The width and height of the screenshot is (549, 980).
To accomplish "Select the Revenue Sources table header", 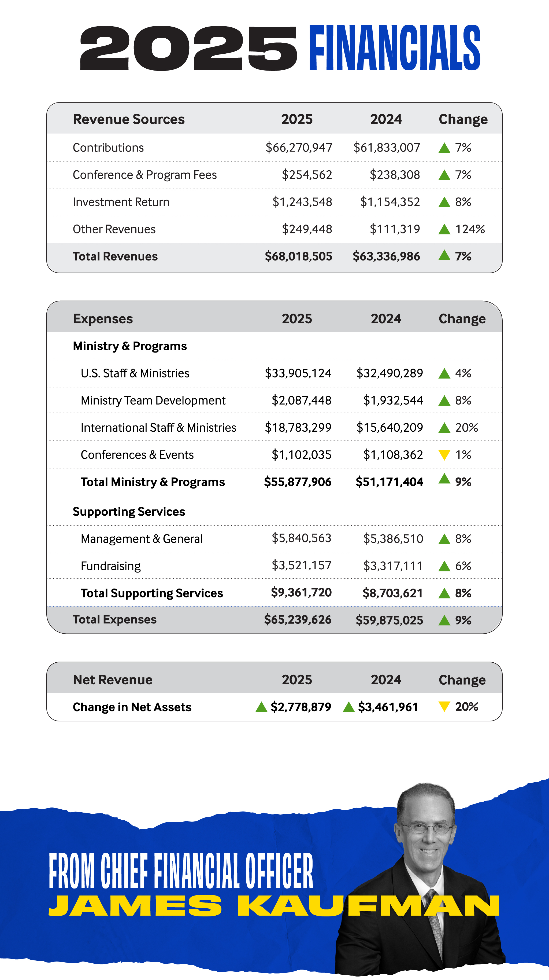I will click(274, 119).
